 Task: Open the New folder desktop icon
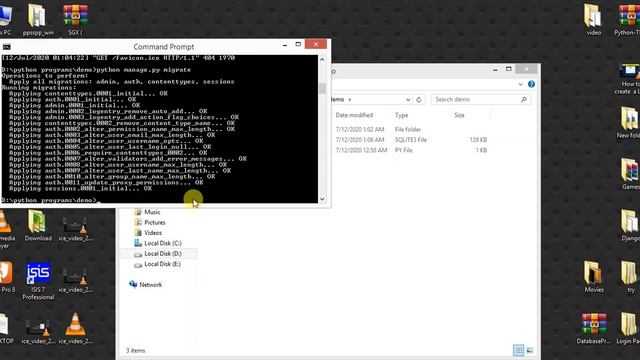click(629, 122)
